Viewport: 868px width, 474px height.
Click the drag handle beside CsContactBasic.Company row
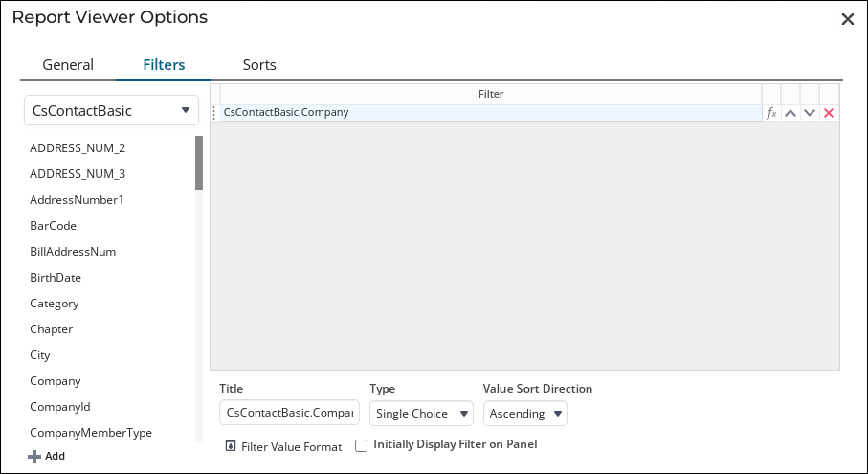[214, 113]
